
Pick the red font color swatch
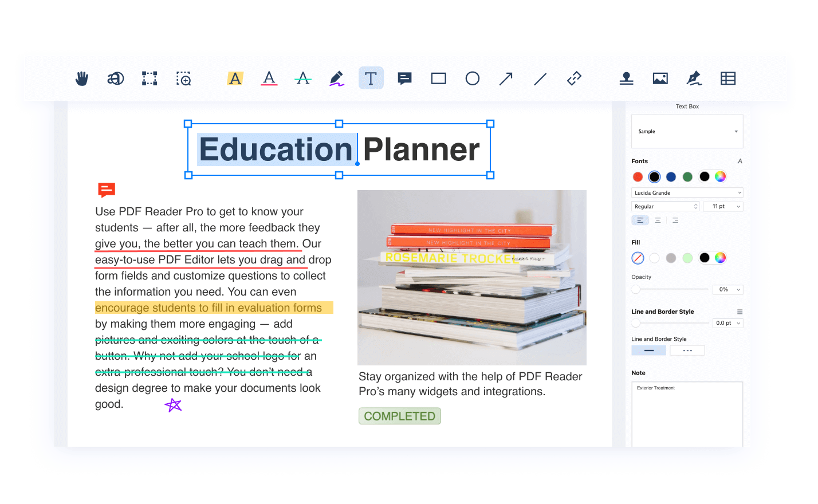click(638, 177)
